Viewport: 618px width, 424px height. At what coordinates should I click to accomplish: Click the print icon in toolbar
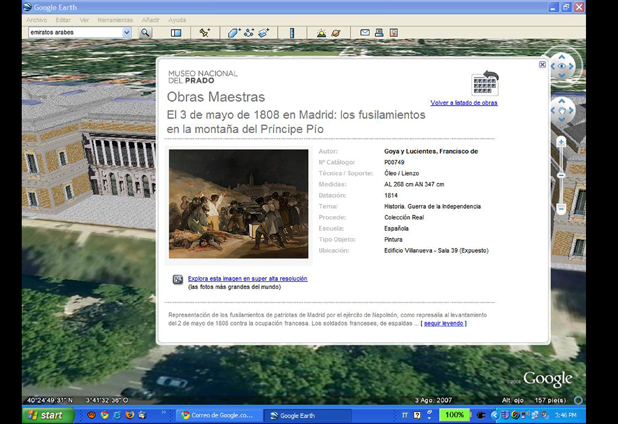point(379,33)
